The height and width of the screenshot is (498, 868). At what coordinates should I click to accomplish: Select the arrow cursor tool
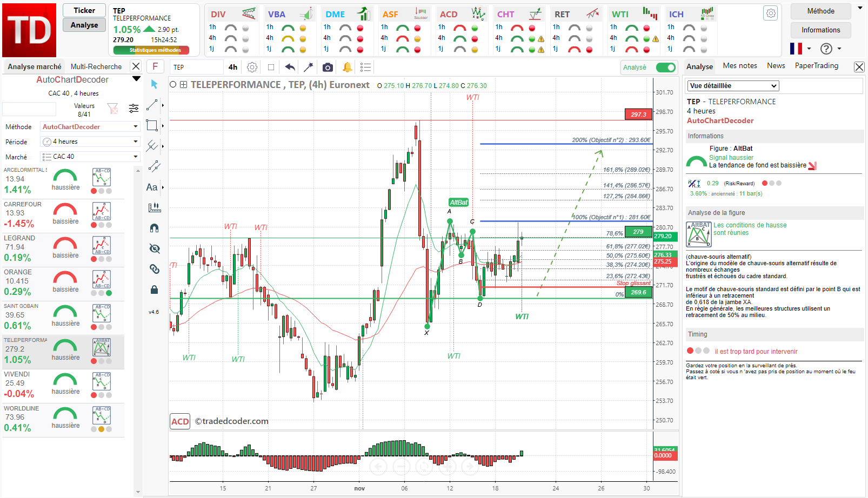coord(154,84)
